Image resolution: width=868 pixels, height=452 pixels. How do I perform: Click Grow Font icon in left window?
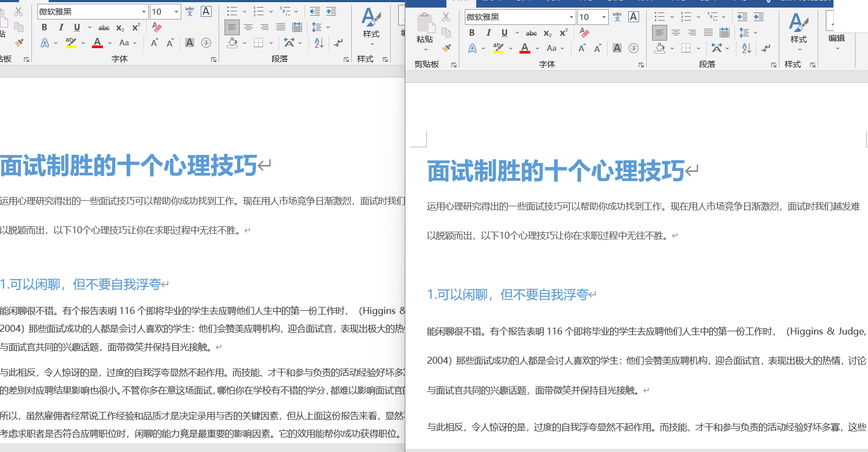coord(154,43)
